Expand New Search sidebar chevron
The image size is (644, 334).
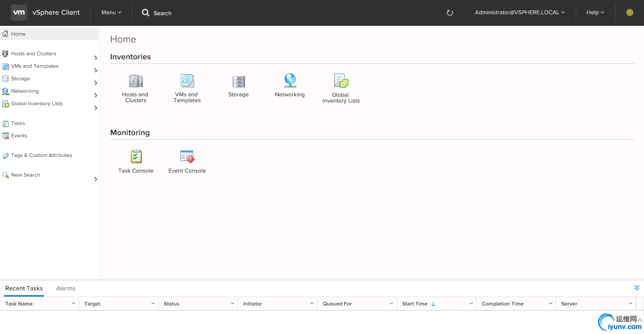pos(96,179)
